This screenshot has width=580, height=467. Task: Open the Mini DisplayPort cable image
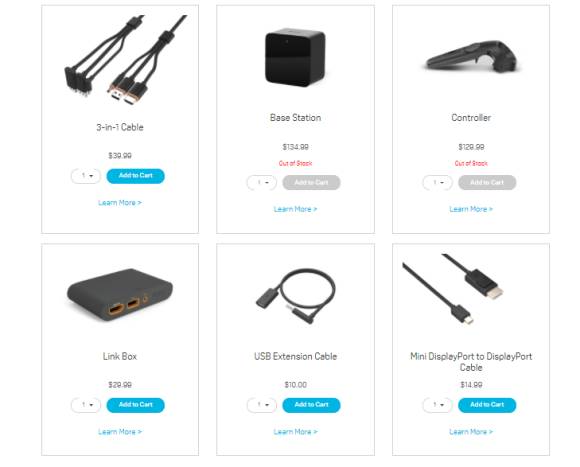pyautogui.click(x=453, y=289)
